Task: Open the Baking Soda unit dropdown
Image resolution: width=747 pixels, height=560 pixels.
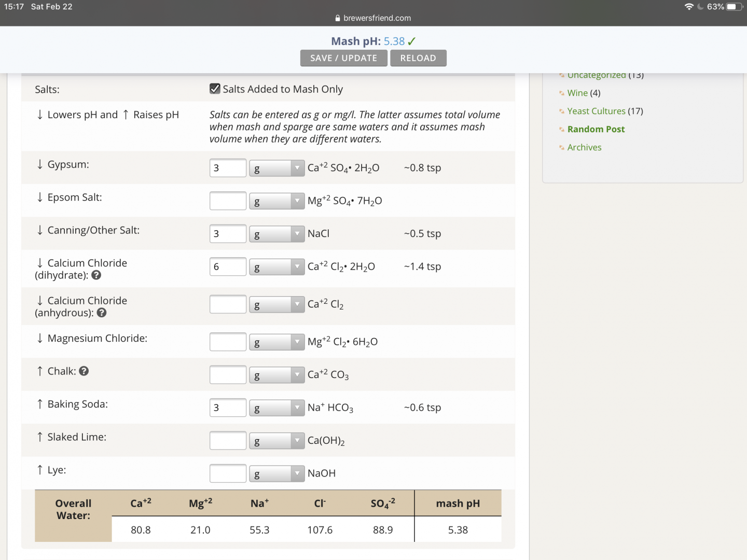Action: [x=277, y=408]
